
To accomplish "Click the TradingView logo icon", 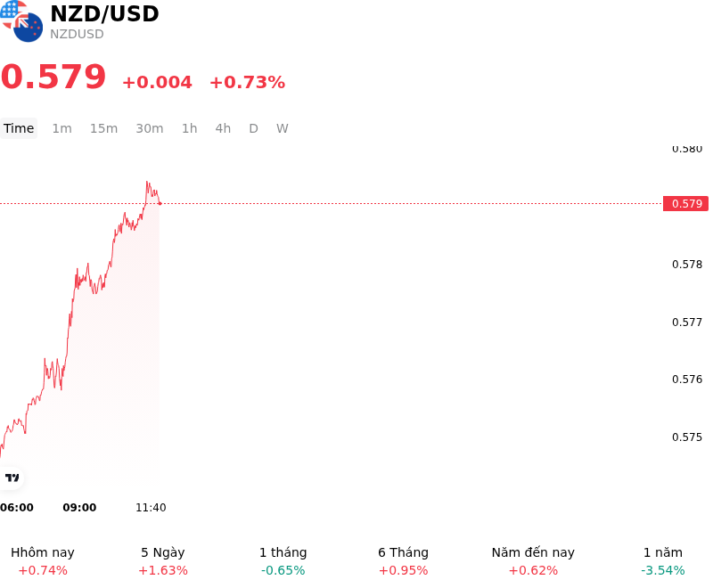I will (x=12, y=478).
